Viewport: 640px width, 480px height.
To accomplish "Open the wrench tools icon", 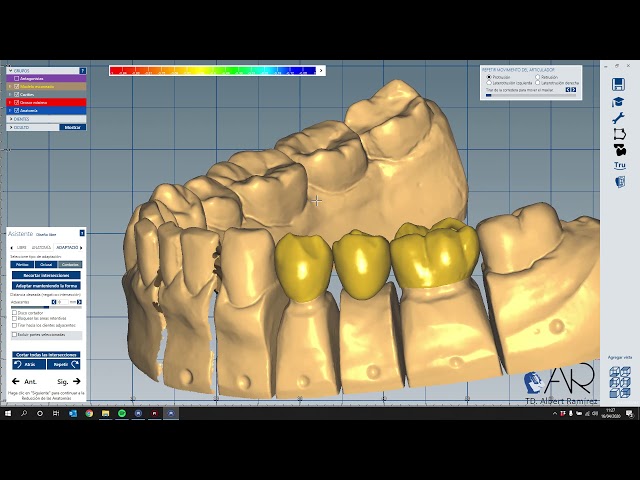I will (619, 118).
